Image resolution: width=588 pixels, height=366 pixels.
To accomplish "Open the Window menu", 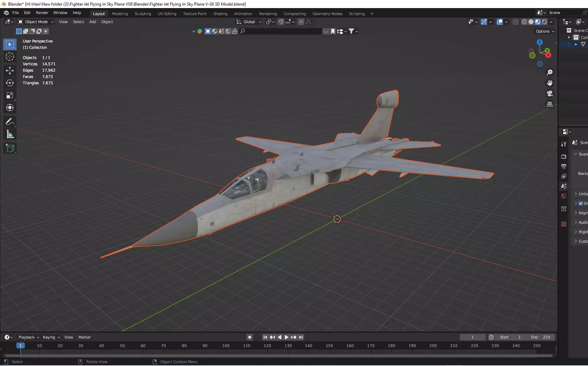I will [60, 13].
